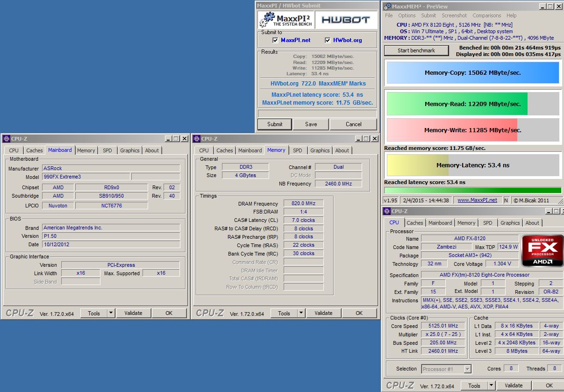Click the CPU-Z Memory window title icon
This screenshot has width=564, height=392.
[197, 139]
